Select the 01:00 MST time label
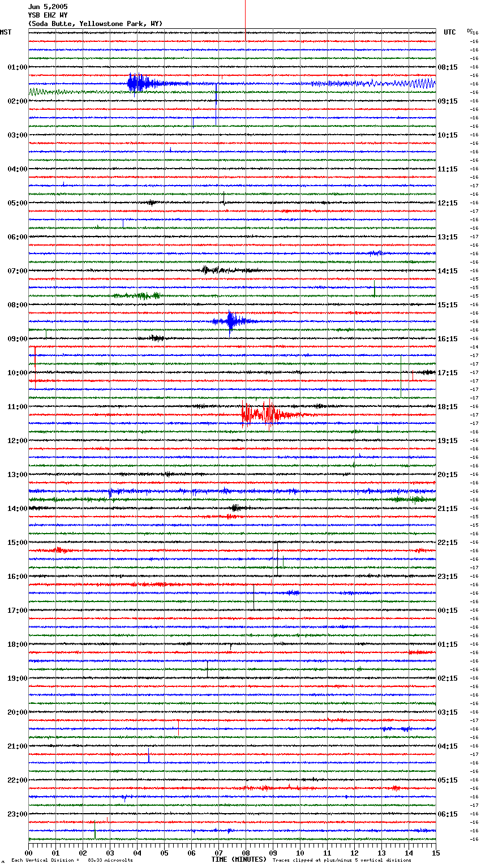This screenshot has width=481, height=868. point(18,67)
